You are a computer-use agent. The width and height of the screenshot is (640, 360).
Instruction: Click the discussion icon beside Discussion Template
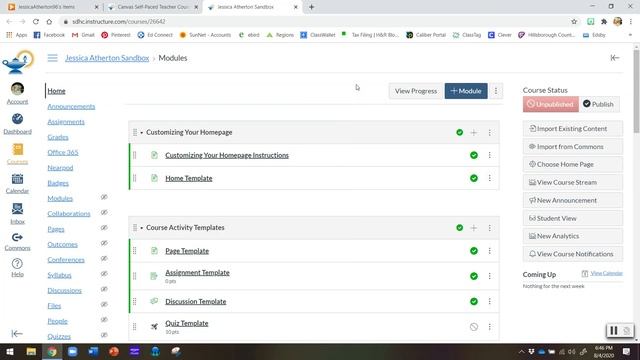point(154,301)
